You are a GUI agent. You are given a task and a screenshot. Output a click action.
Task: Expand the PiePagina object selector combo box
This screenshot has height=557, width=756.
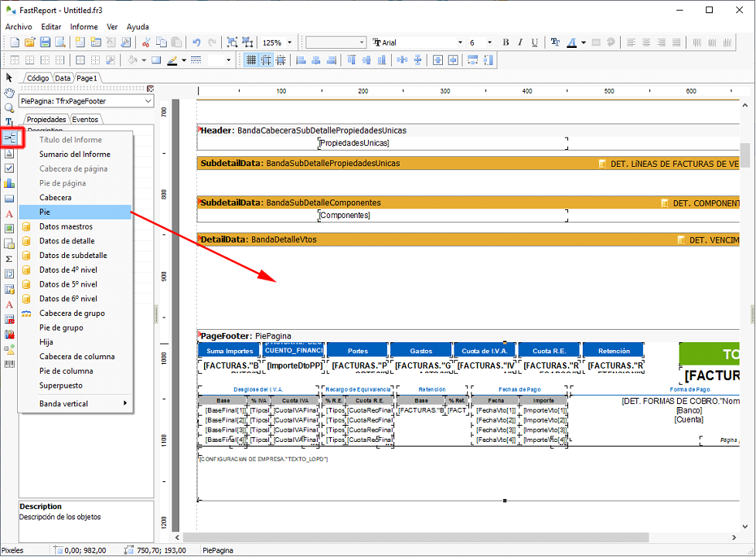[x=148, y=101]
